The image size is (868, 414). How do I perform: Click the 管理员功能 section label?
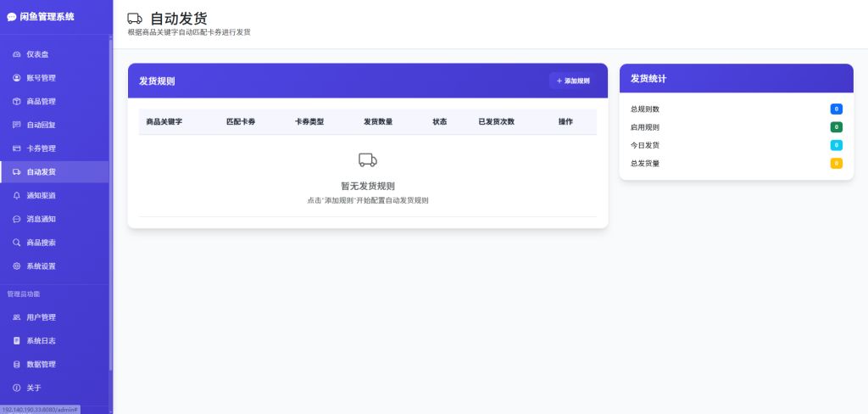pyautogui.click(x=23, y=294)
